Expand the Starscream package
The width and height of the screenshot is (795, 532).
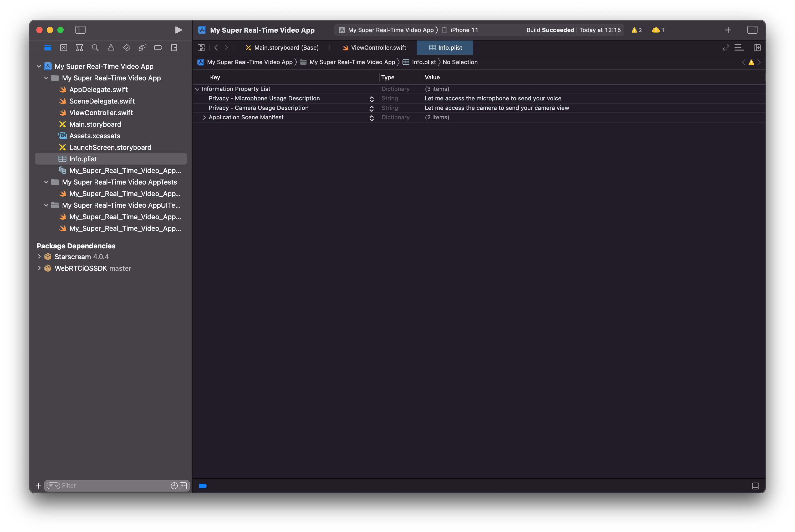click(39, 257)
